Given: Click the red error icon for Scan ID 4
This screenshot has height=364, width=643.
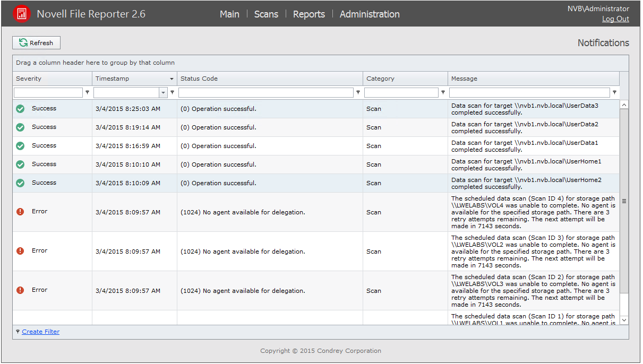Looking at the screenshot, I should tap(20, 212).
